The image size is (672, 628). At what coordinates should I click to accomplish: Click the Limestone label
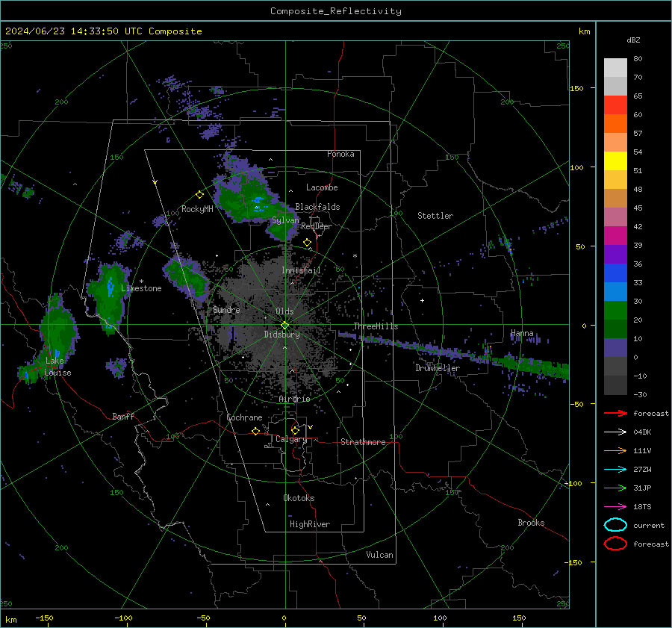pyautogui.click(x=141, y=288)
